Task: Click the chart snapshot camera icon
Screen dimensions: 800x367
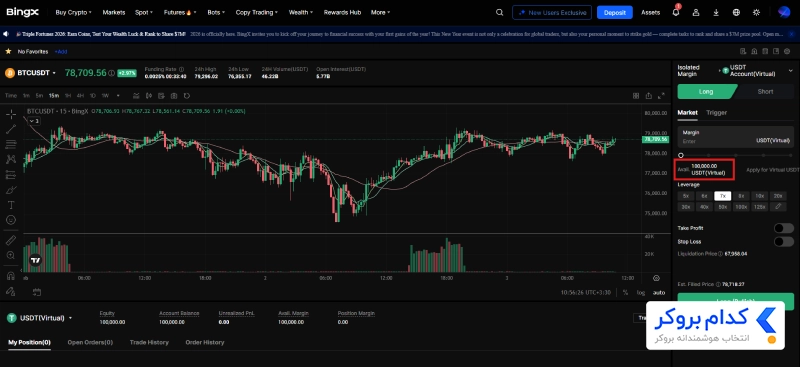Action: tap(174, 95)
